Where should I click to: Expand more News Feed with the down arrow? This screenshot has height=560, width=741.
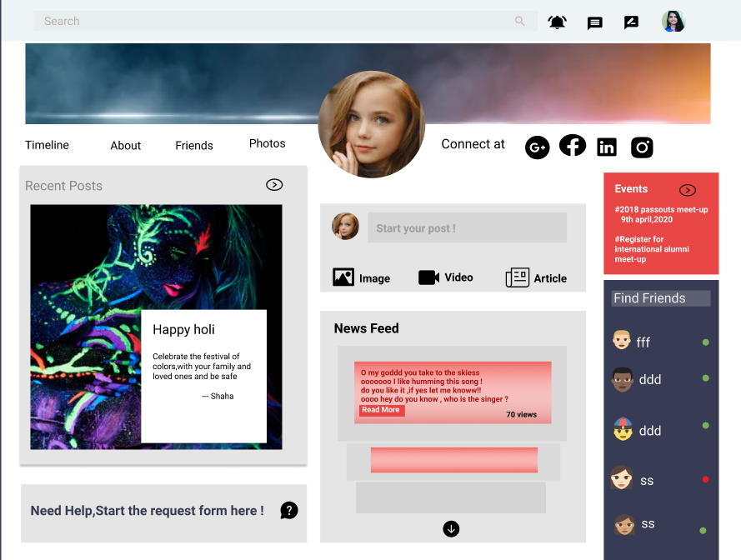tap(451, 528)
